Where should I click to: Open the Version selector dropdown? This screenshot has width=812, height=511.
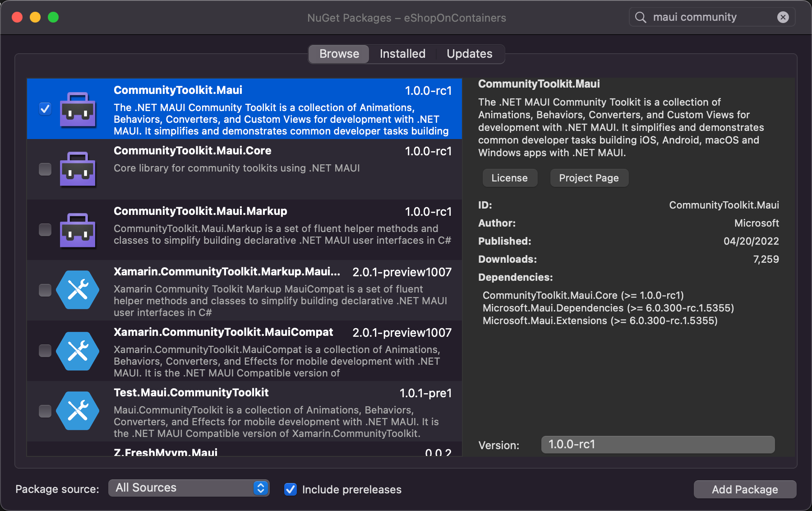[658, 445]
